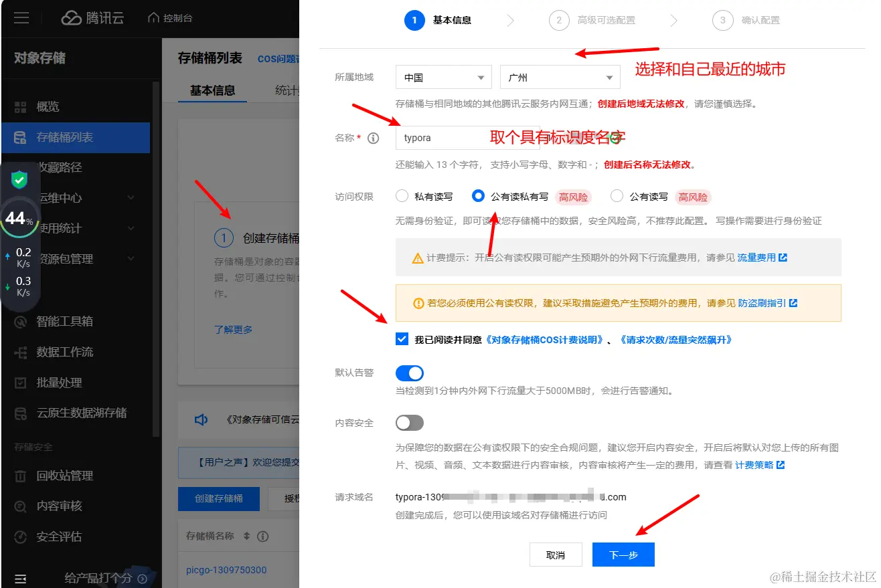Screen dimensions: 881x588
Task: Click the 数据工作流 icon
Action: (21, 353)
